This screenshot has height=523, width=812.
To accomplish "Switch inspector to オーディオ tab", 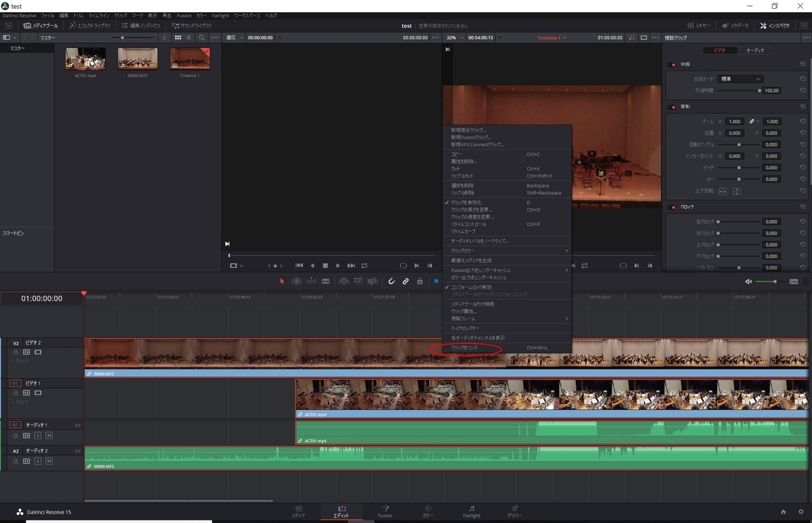I will click(754, 51).
